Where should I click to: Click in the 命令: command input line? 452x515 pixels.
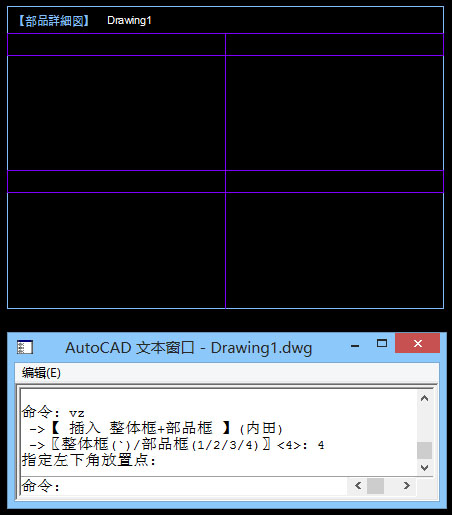click(183, 486)
